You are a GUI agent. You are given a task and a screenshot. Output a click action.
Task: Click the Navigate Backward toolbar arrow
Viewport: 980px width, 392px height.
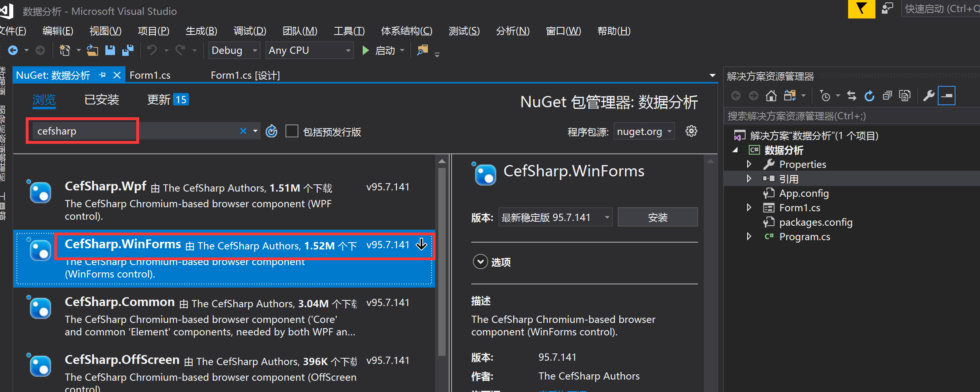(13, 50)
